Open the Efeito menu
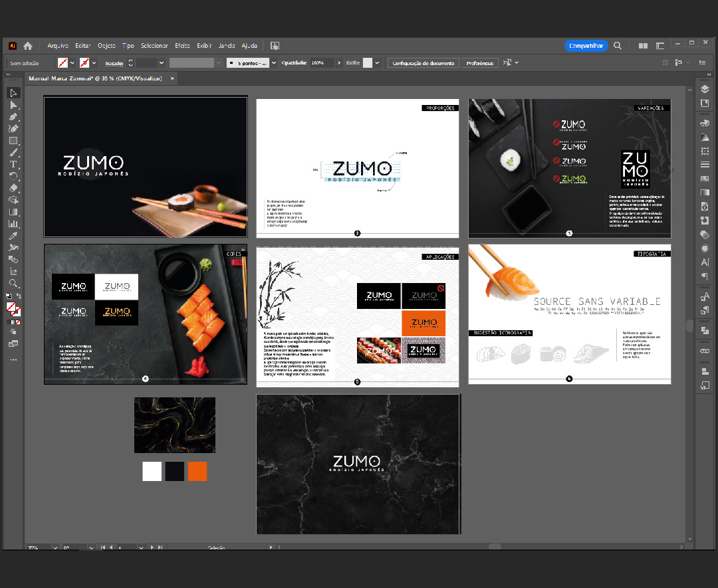 182,46
